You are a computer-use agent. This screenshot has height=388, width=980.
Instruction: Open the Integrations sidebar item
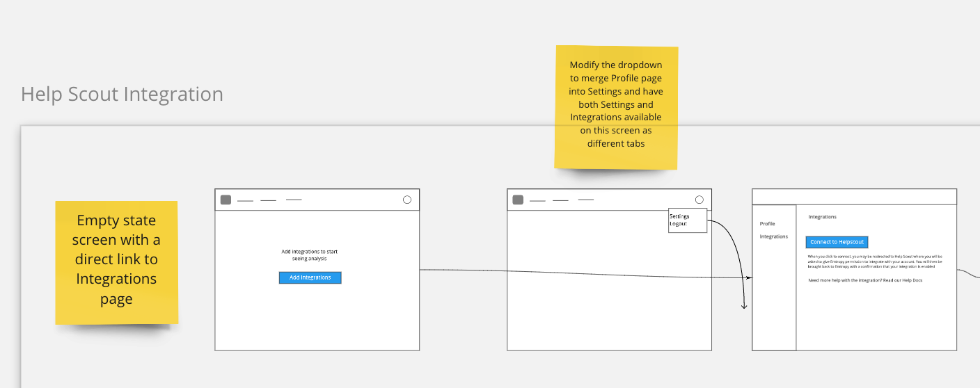coord(774,236)
